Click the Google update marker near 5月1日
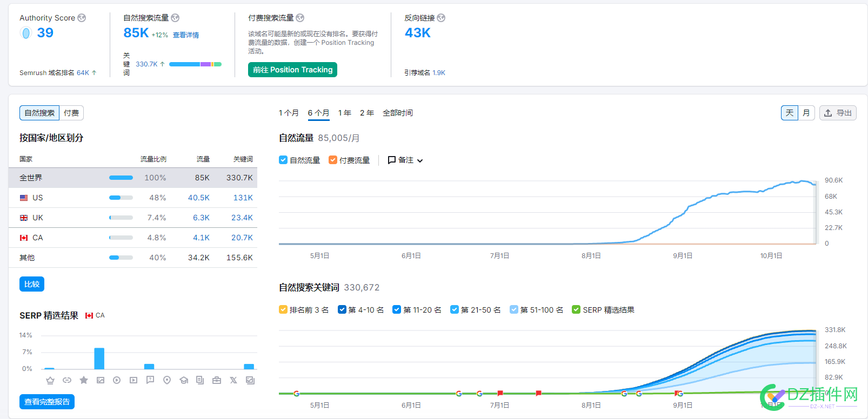868x419 pixels. point(296,394)
